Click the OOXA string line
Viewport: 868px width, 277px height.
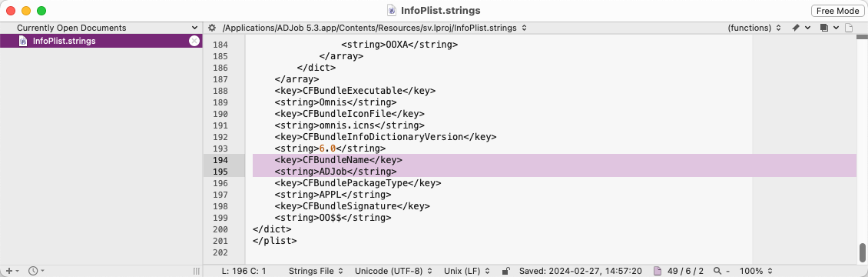pos(399,44)
